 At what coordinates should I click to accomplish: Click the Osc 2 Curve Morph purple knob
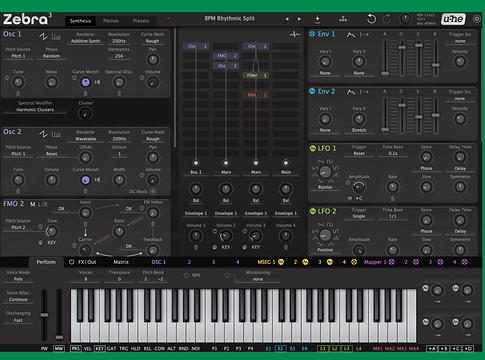pyautogui.click(x=86, y=180)
